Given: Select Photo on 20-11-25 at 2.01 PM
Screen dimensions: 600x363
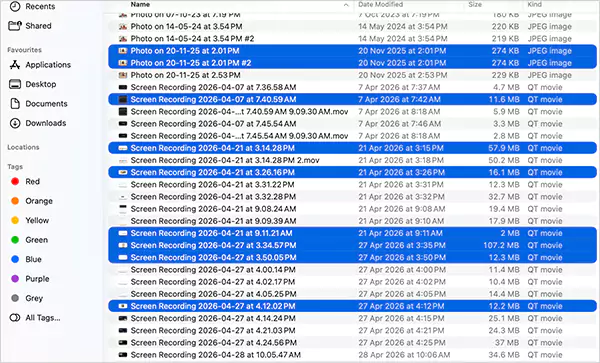Looking at the screenshot, I should pyautogui.click(x=352, y=50).
